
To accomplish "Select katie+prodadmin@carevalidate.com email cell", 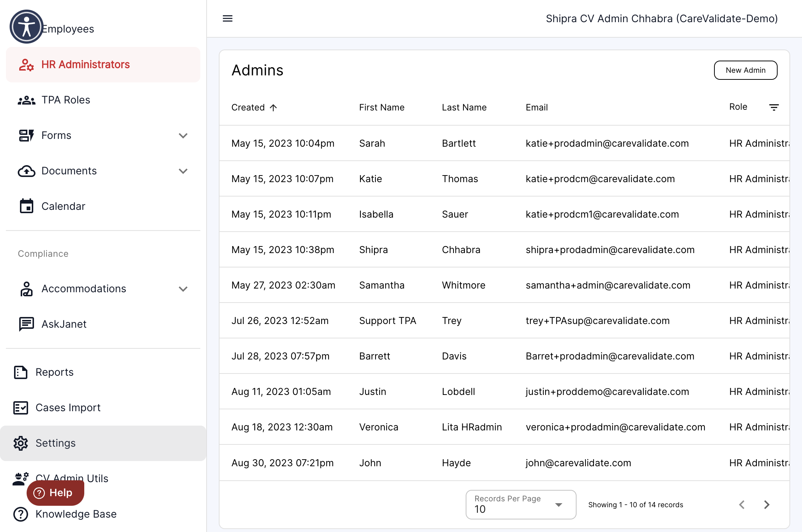I will 607,143.
